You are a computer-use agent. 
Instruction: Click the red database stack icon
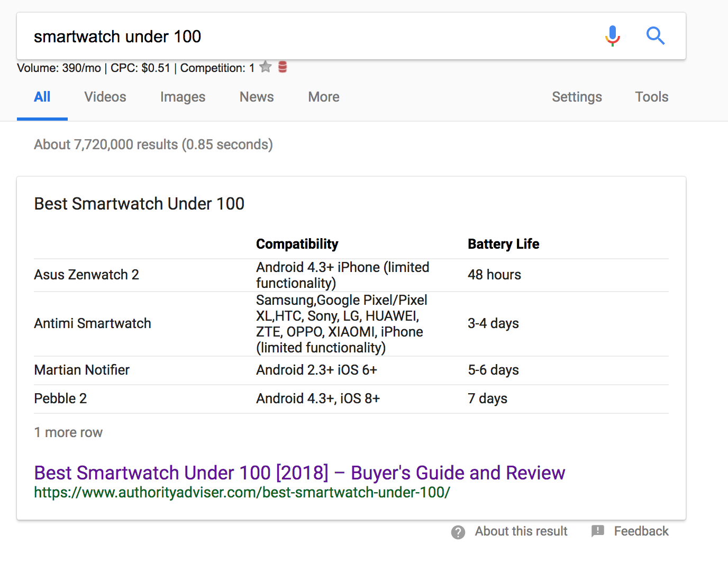[x=283, y=67]
